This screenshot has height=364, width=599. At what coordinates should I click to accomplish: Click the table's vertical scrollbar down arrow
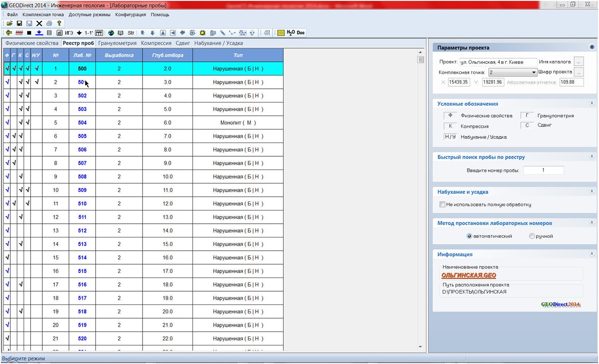[420, 347]
